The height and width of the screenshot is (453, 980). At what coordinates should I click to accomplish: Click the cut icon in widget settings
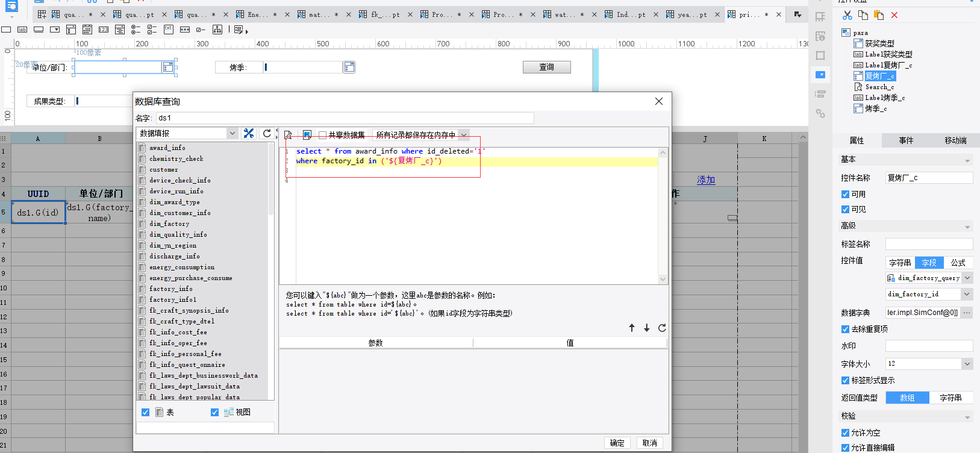tap(847, 15)
